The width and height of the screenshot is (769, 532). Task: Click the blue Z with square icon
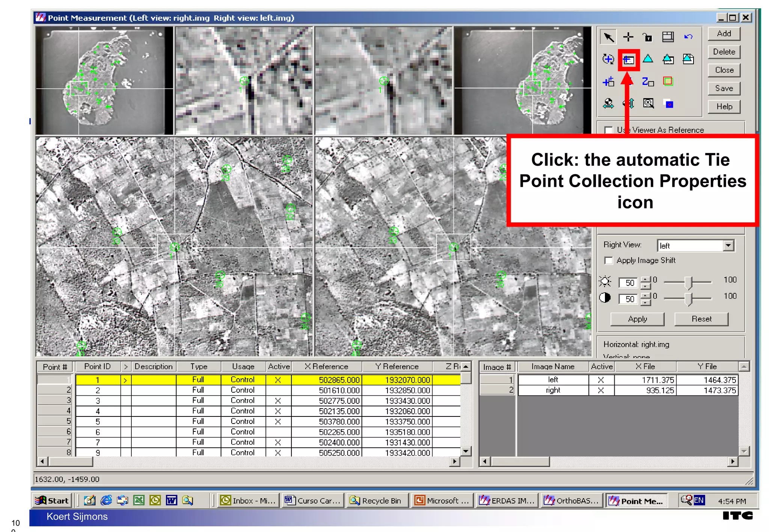tap(648, 81)
